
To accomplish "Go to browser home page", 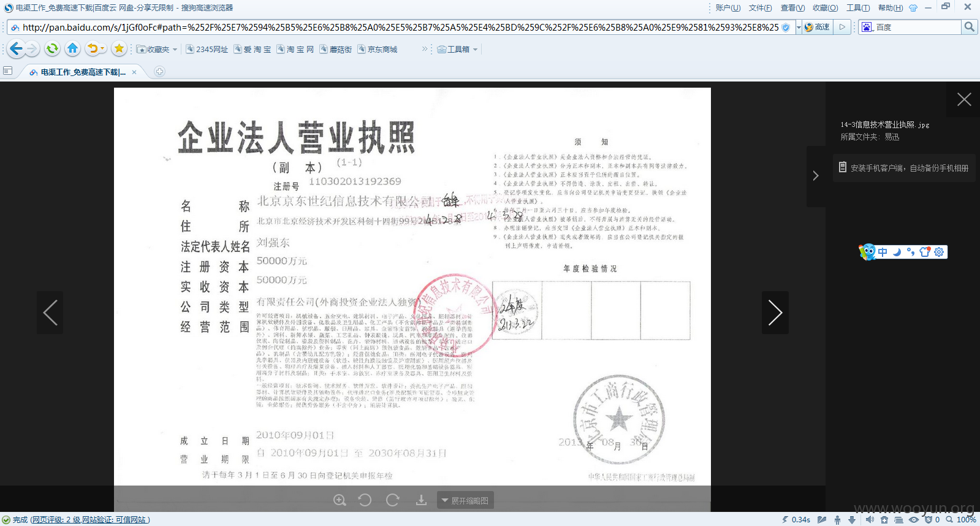I will coord(72,48).
